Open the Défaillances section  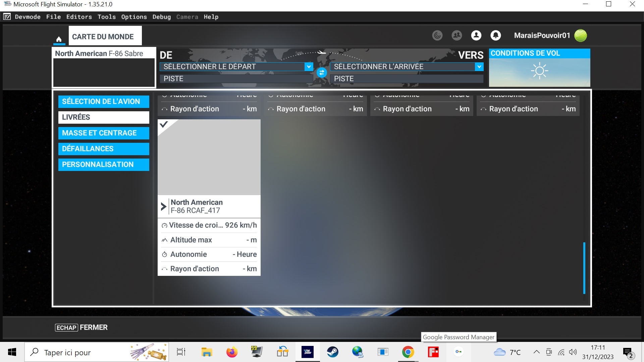tap(103, 149)
